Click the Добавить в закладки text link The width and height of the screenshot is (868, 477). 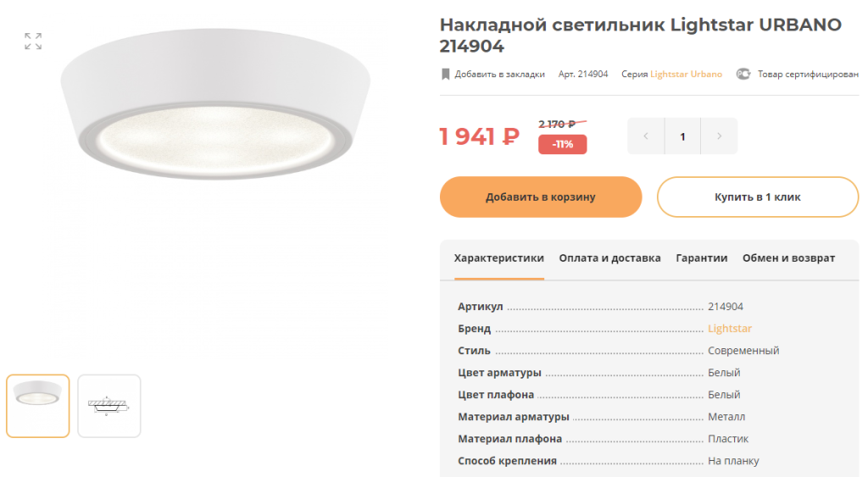(x=500, y=75)
